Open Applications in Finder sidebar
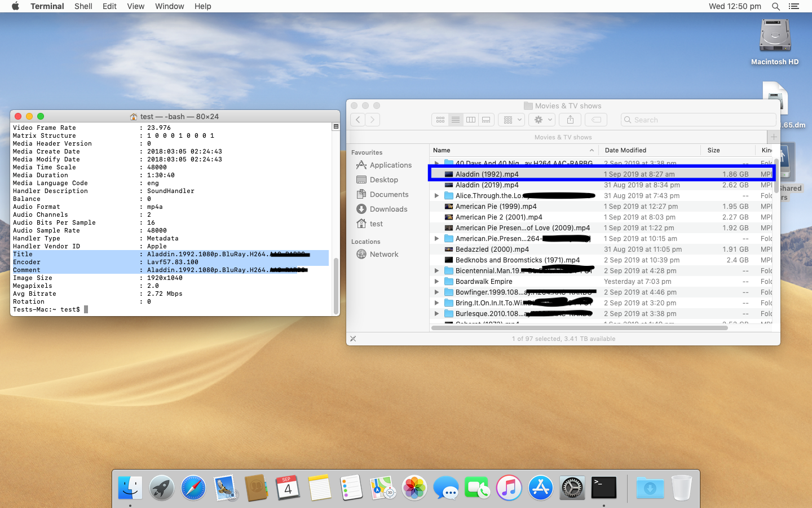This screenshot has height=508, width=812. tap(384, 165)
